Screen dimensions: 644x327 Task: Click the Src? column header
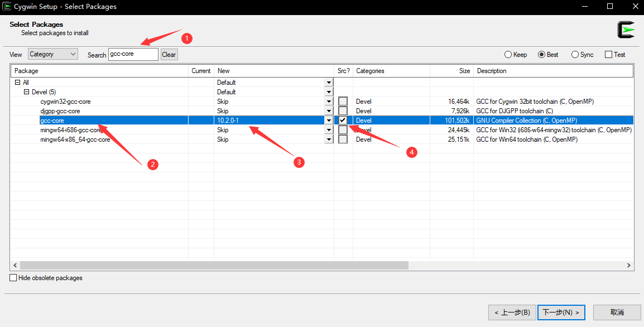click(343, 71)
